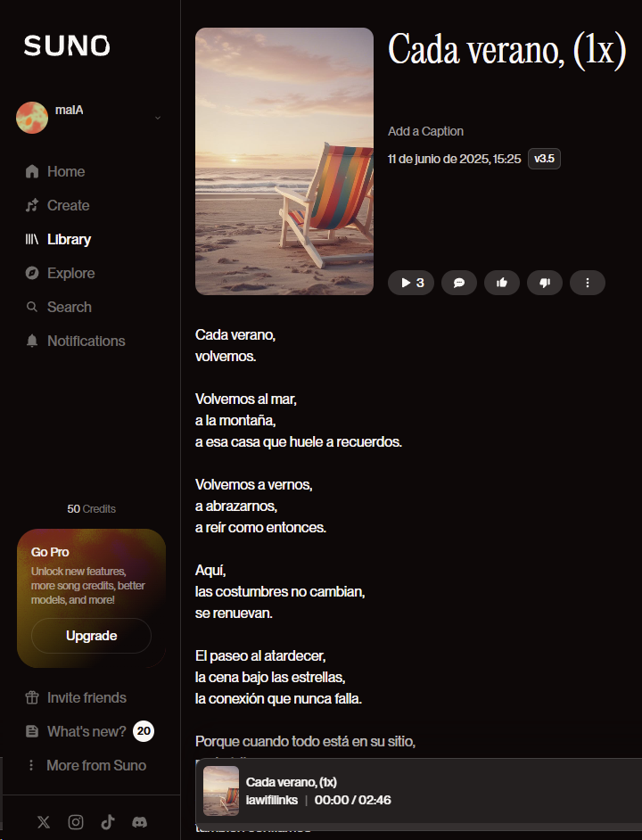
Task: Open the comments speech bubble icon
Action: click(x=459, y=283)
